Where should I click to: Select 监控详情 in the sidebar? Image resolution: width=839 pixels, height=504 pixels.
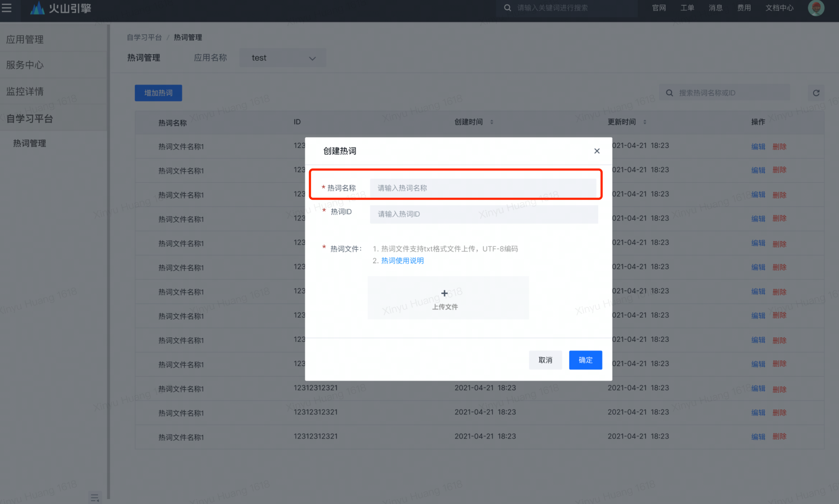25,91
